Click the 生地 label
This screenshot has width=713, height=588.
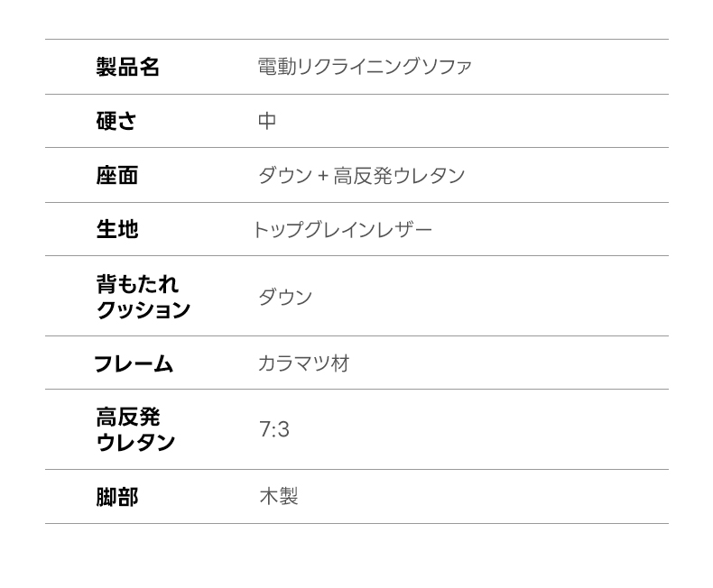(x=117, y=229)
